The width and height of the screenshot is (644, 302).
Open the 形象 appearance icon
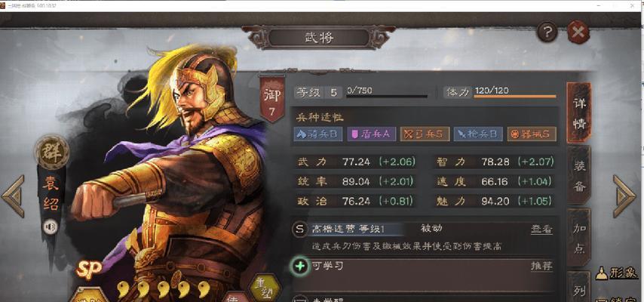[617, 273]
